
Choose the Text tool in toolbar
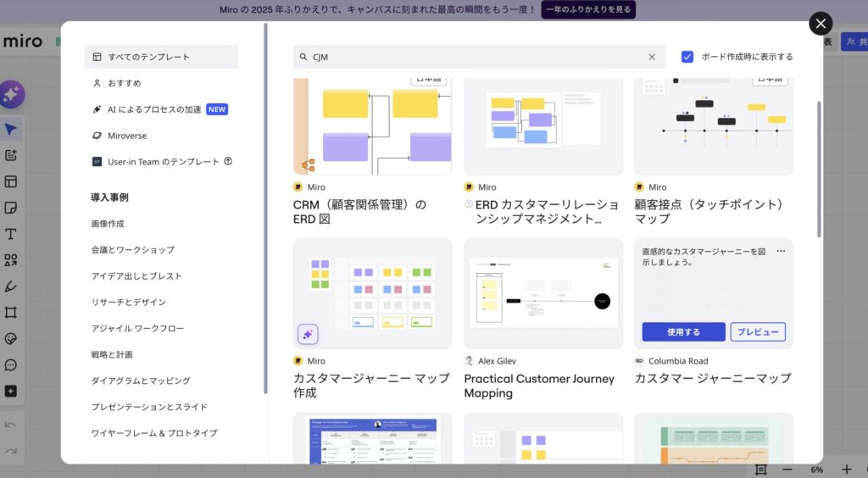tap(11, 234)
